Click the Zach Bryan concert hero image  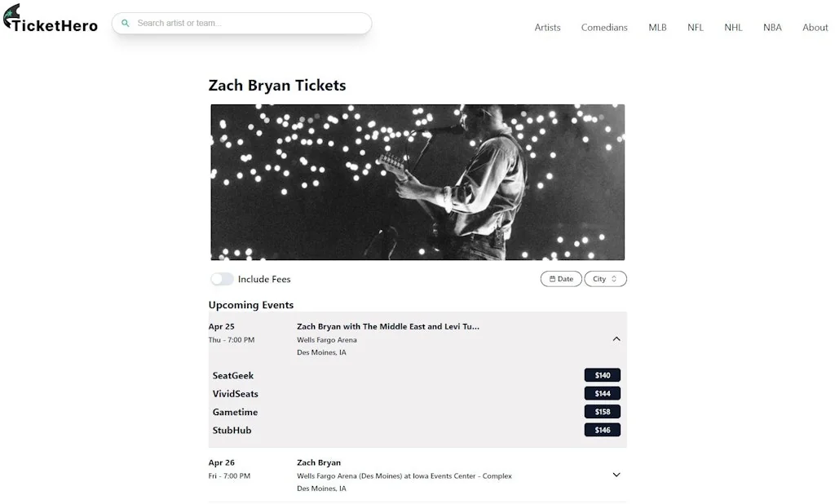click(x=417, y=182)
